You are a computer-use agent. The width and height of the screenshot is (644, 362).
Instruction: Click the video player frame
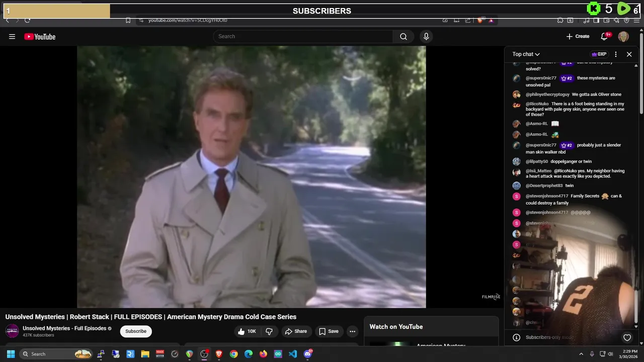(252, 176)
